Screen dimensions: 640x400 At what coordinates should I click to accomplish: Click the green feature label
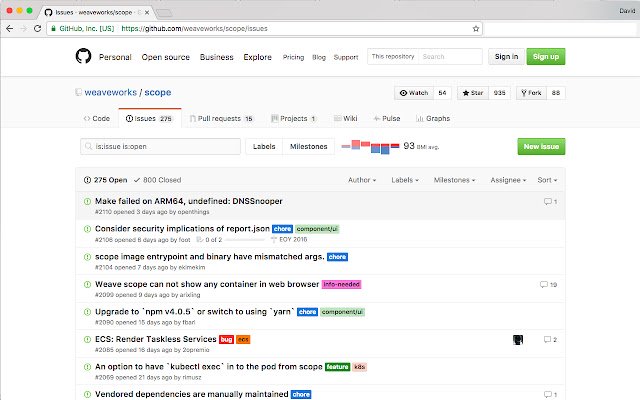tap(338, 367)
